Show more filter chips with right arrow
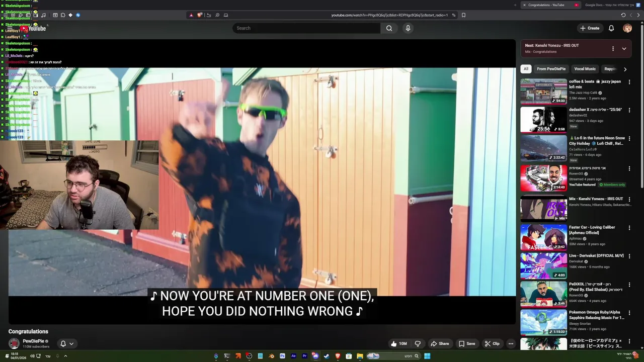Viewport: 644px width, 362px height. [625, 69]
